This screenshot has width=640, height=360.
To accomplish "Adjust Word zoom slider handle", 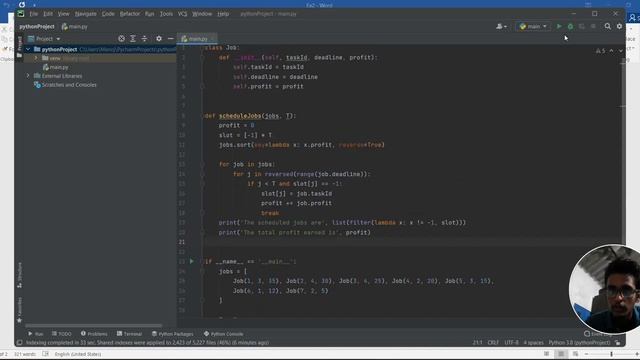I will (611, 354).
